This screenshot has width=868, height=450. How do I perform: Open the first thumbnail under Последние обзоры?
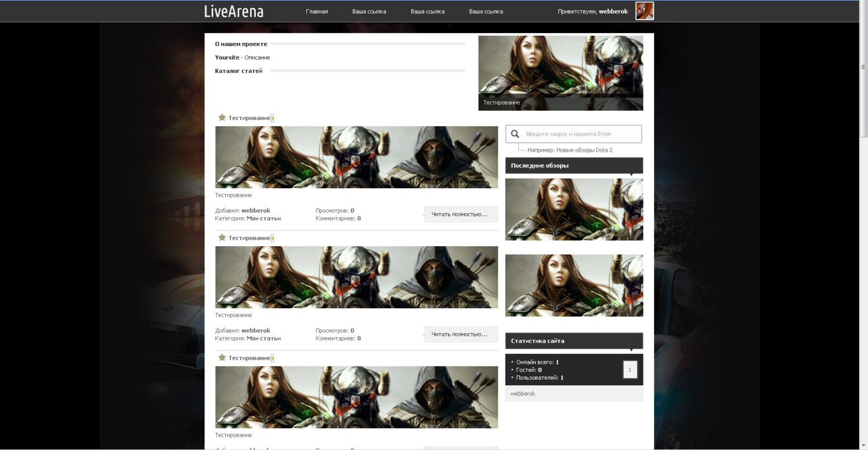573,209
